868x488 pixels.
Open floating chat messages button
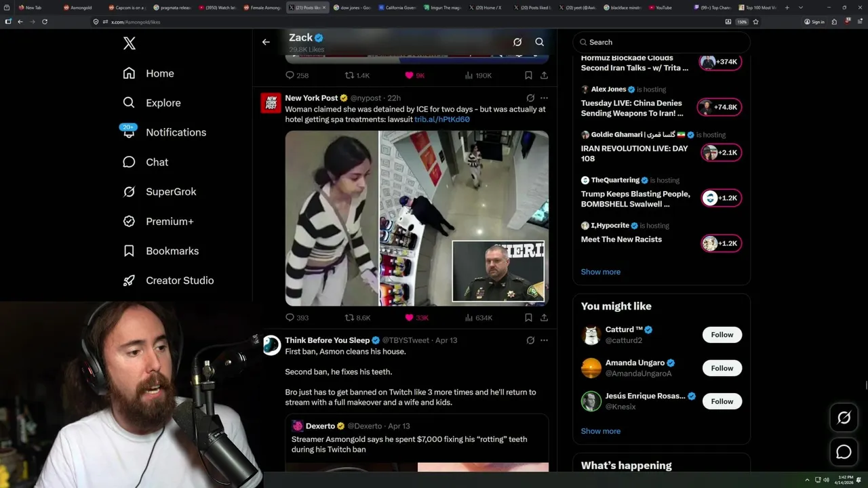844,452
